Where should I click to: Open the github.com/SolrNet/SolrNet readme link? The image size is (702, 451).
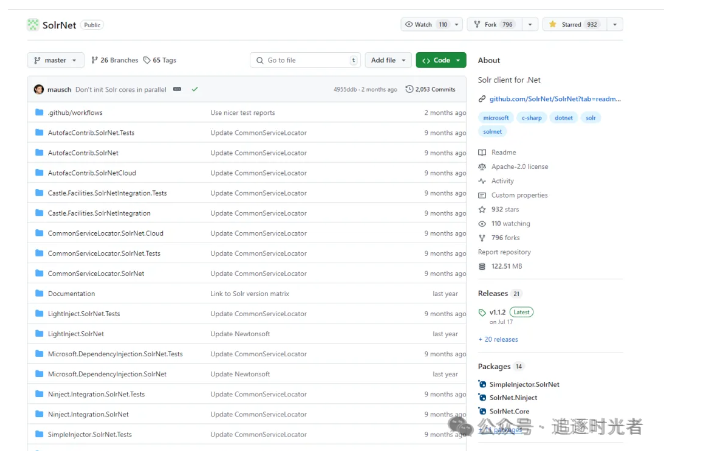pos(555,99)
